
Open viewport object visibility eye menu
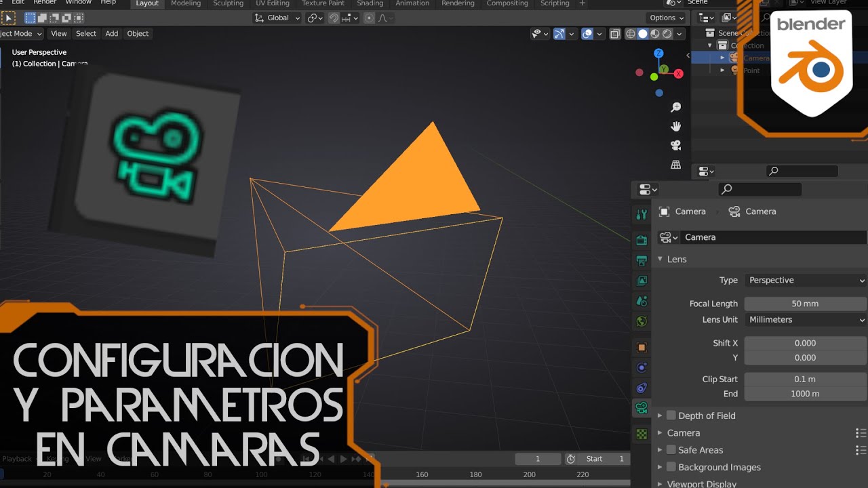click(540, 34)
